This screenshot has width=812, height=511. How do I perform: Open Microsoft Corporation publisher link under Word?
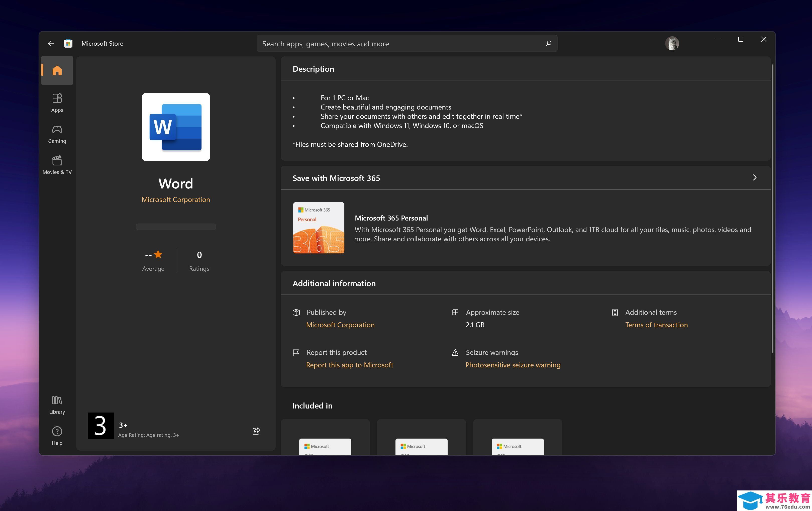tap(176, 199)
